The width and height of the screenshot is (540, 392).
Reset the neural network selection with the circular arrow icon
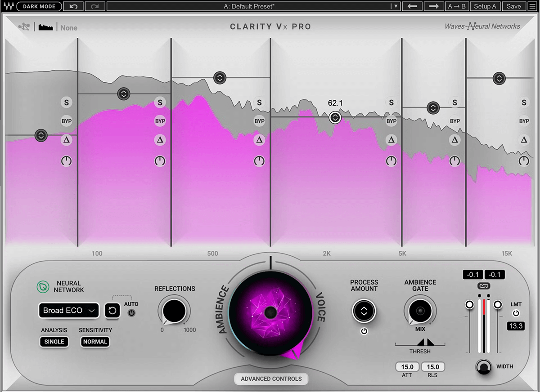[x=112, y=311]
